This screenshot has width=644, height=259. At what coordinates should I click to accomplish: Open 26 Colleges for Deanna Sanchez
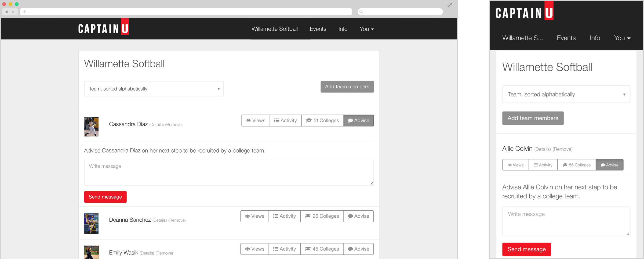[x=322, y=216]
